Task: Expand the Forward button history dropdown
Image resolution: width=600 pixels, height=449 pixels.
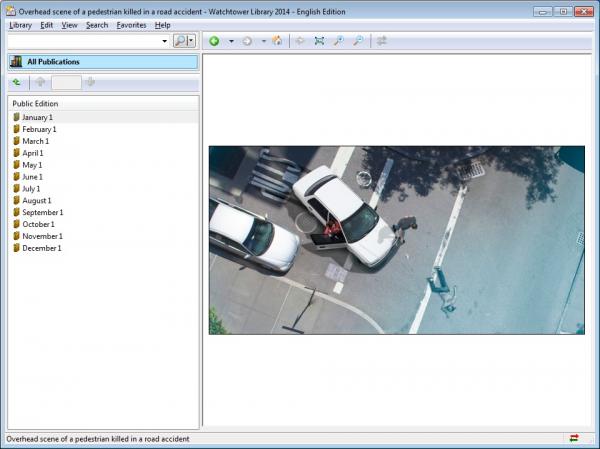Action: 263,42
